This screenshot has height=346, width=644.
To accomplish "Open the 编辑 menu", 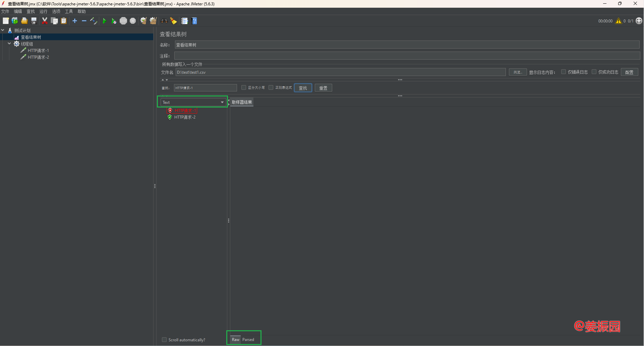I will coord(18,11).
